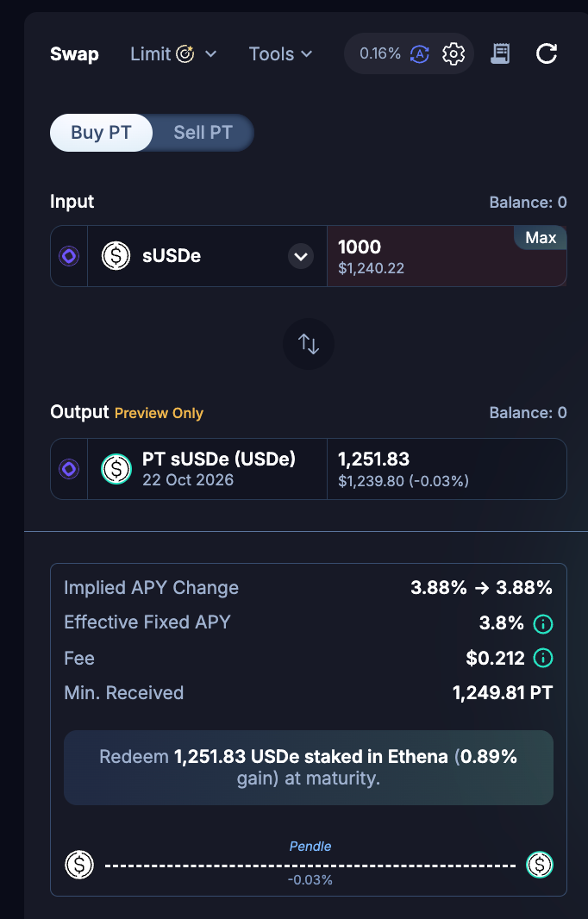The image size is (588, 919).
Task: Click the refresh icon in top bar
Action: click(x=547, y=54)
